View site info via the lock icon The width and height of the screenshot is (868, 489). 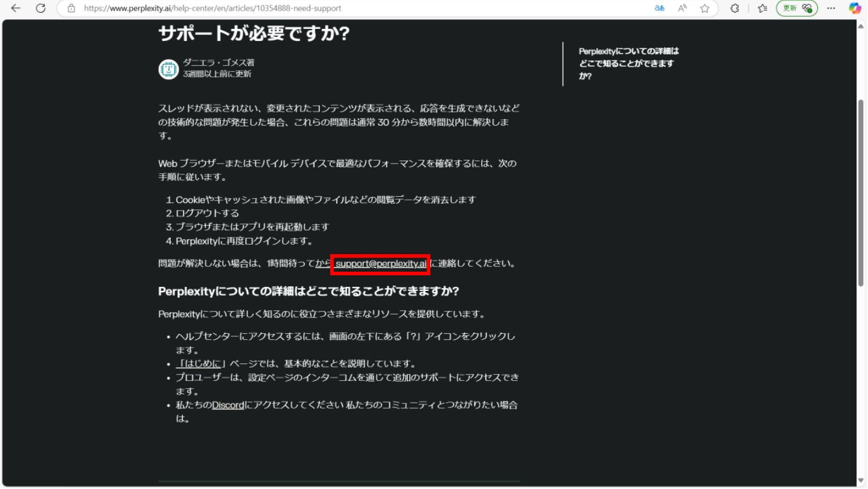(x=71, y=8)
